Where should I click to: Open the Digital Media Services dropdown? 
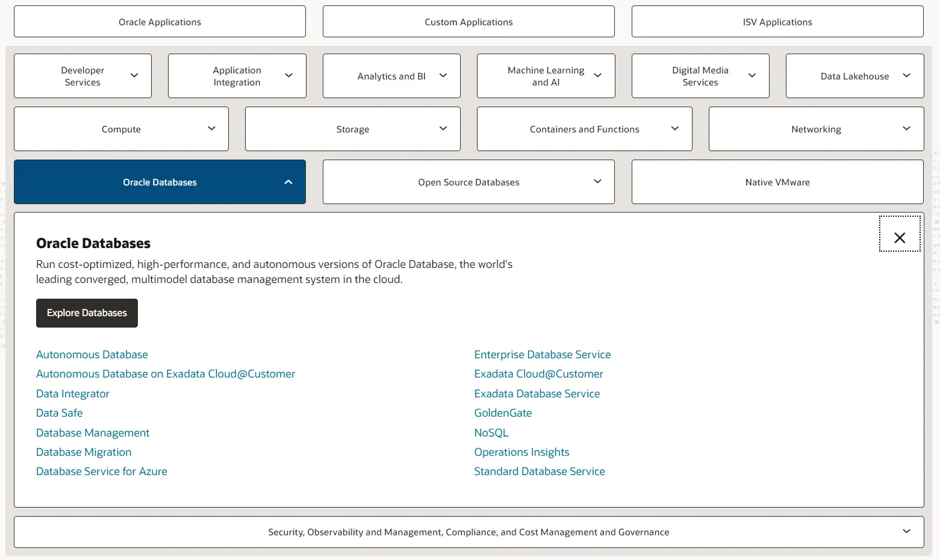tap(700, 76)
